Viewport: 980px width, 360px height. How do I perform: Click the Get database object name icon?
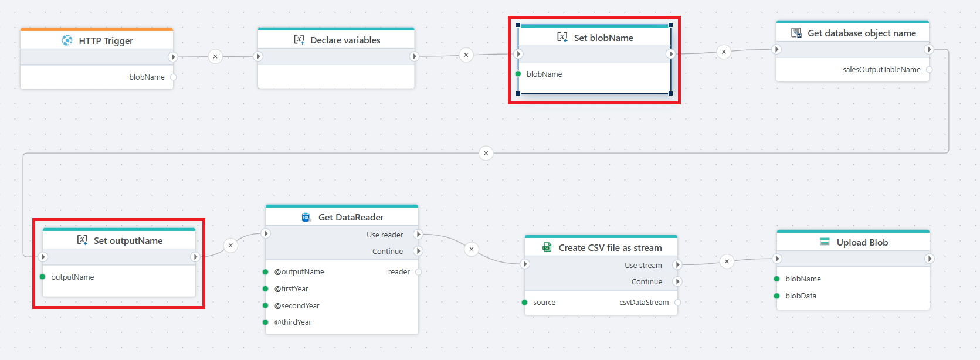[796, 33]
